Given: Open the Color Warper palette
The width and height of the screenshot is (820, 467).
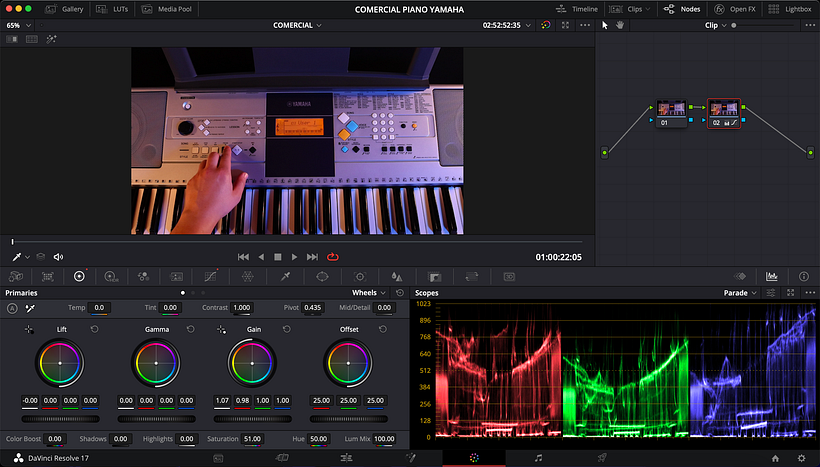Looking at the screenshot, I should click(247, 277).
